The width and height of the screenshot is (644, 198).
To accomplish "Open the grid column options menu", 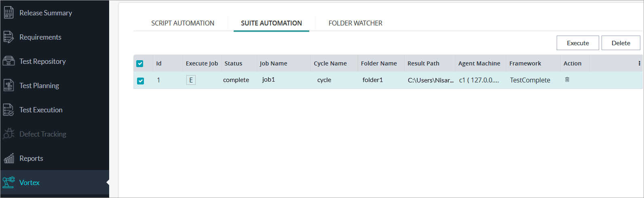I will pos(639,63).
